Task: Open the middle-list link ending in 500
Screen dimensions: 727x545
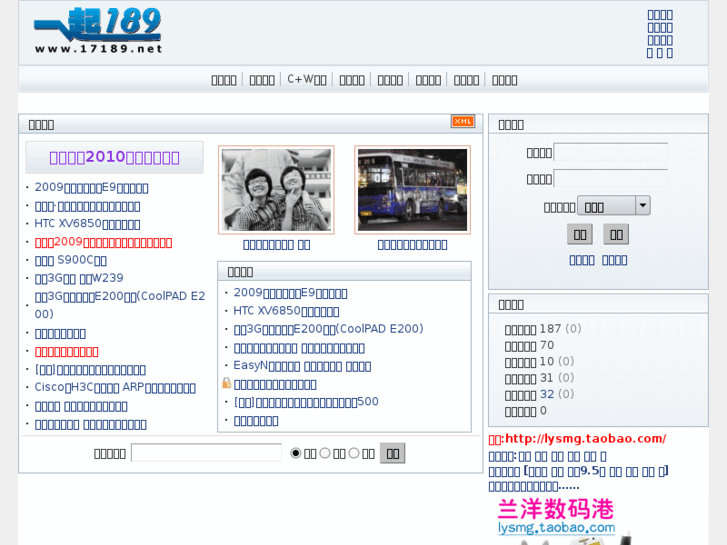Action: tap(306, 402)
